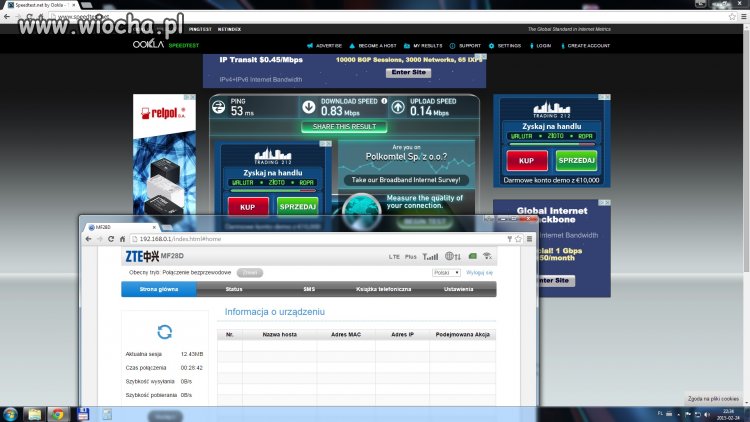750x422 pixels.
Task: Click Enter Site button in top banner
Action: click(408, 72)
